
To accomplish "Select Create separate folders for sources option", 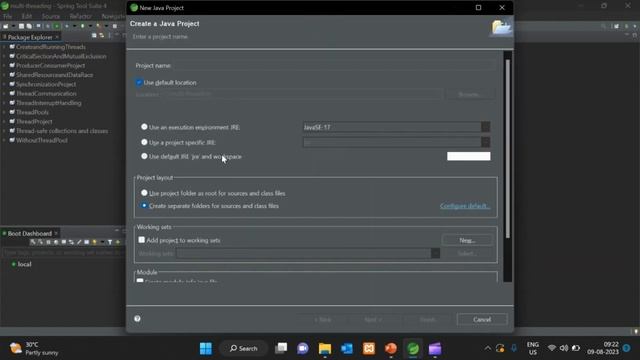I will pyautogui.click(x=144, y=206).
